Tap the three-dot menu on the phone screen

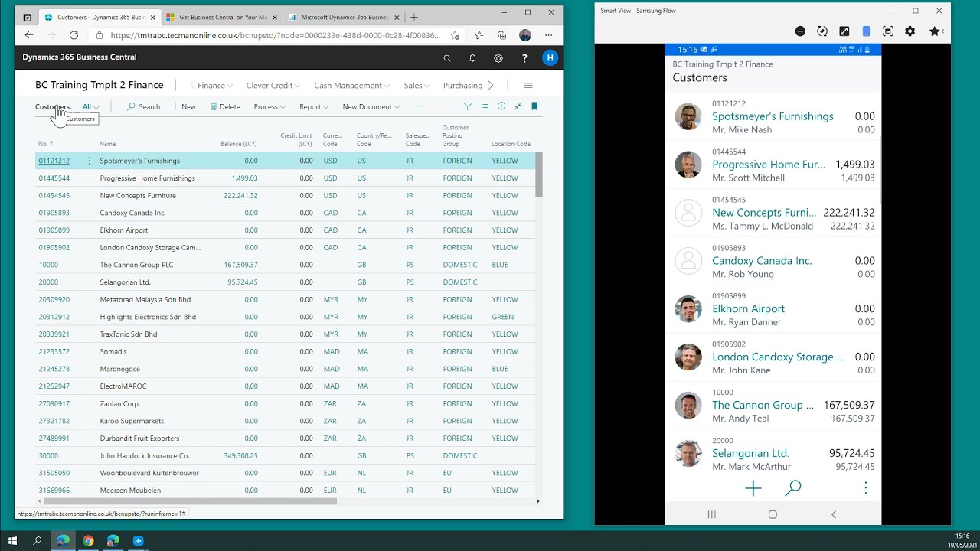coord(866,487)
